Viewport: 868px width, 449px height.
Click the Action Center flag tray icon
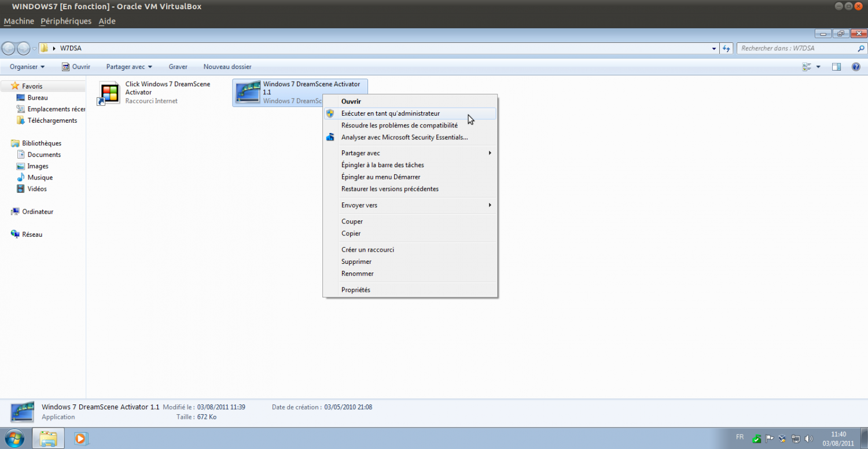(x=770, y=439)
